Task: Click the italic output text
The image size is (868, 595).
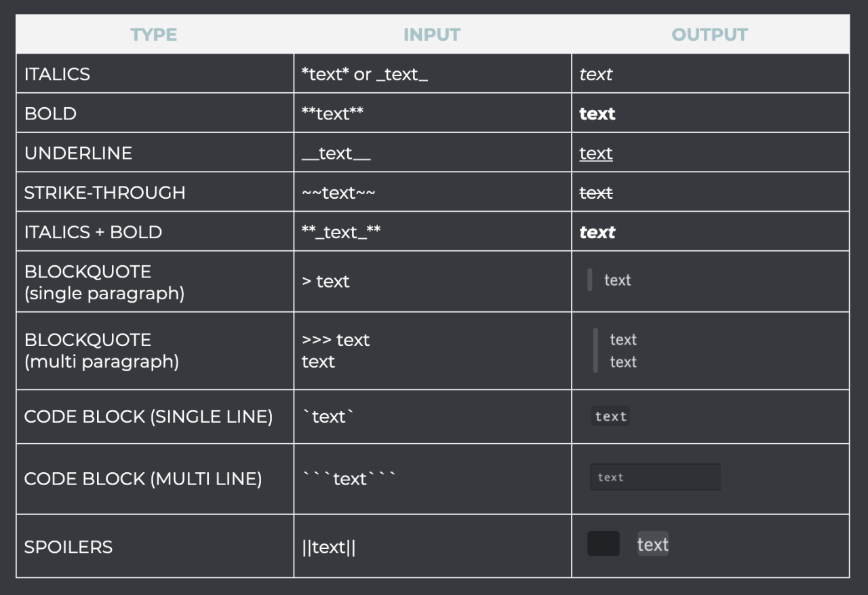Action: click(x=596, y=75)
